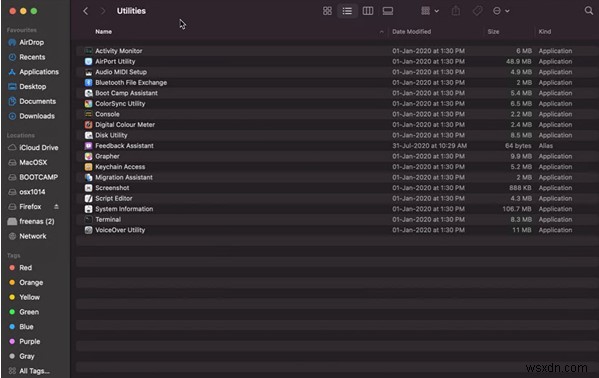Select the System Information icon
Viewport: 599px width, 378px height.
[x=88, y=209]
